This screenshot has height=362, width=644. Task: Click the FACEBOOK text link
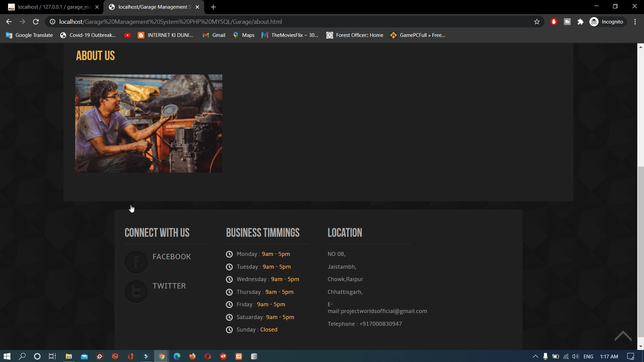[x=171, y=257]
